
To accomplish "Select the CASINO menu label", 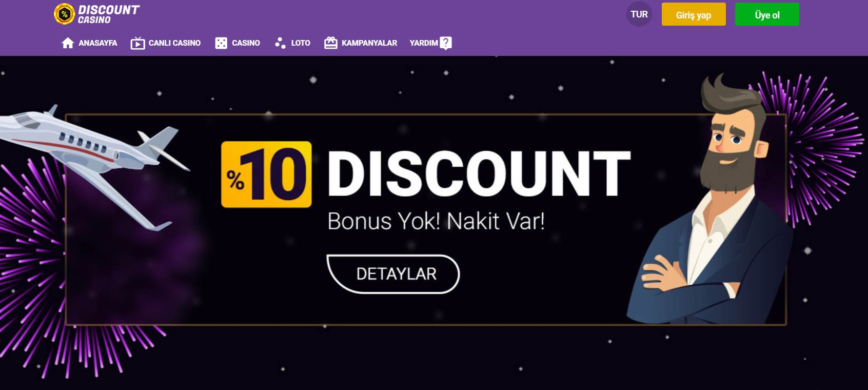I will point(246,43).
